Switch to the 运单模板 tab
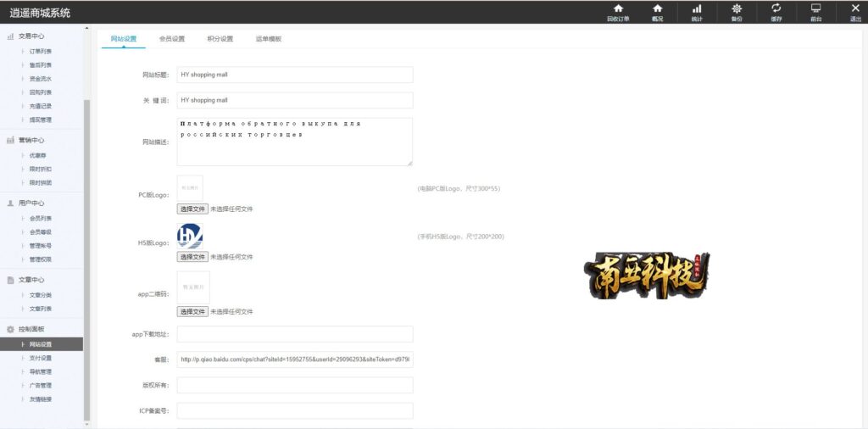Viewport: 868px width, 429px height. pos(269,39)
